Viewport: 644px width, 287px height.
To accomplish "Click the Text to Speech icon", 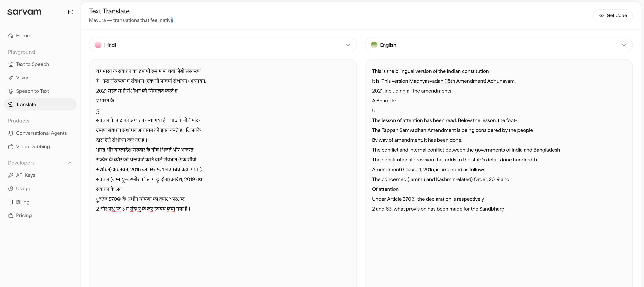I will pyautogui.click(x=11, y=65).
